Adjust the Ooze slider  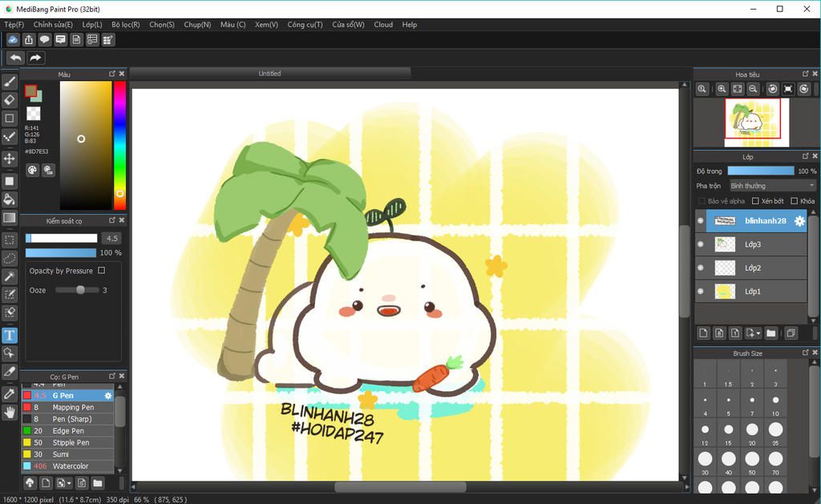77,290
